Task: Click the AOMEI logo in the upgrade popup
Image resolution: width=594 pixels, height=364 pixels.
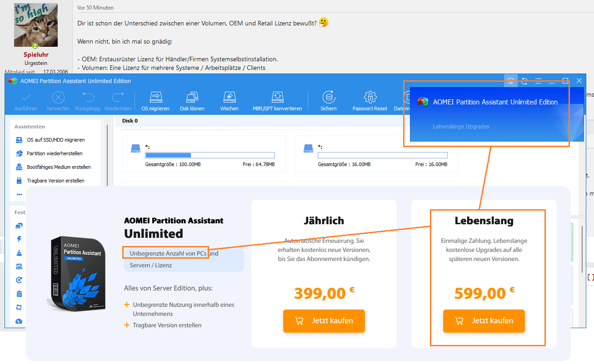Action: (423, 102)
